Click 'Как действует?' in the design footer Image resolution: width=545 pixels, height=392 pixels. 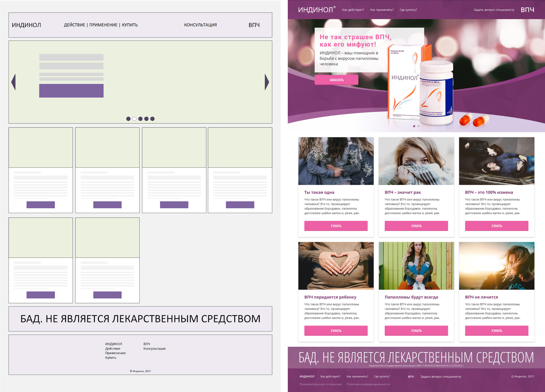330,376
